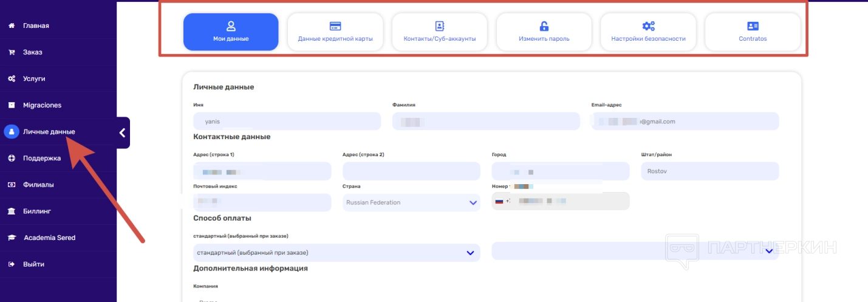Click the shopping cart icon for Заказ
Screen dimensions: 868x302
pyautogui.click(x=12, y=52)
